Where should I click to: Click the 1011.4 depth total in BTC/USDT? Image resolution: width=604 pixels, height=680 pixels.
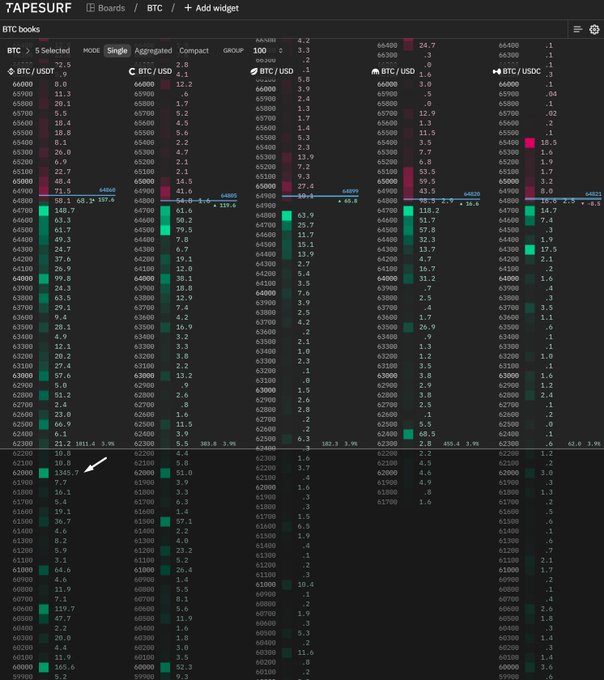click(x=85, y=444)
